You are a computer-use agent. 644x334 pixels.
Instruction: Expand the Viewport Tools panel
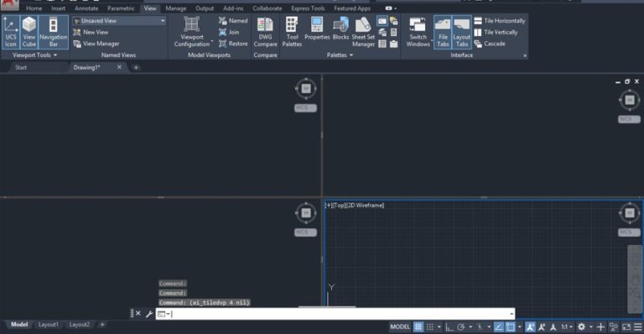35,55
